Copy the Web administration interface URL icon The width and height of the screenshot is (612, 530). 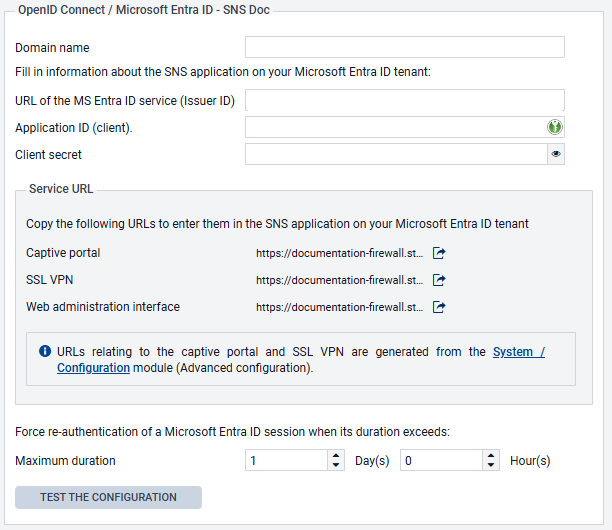[x=439, y=307]
